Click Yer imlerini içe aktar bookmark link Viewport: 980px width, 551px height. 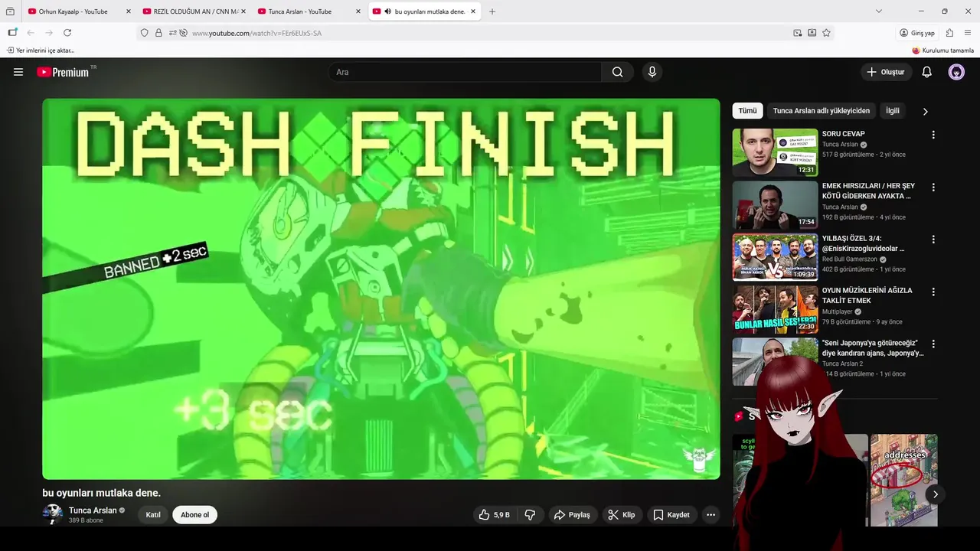click(x=41, y=51)
